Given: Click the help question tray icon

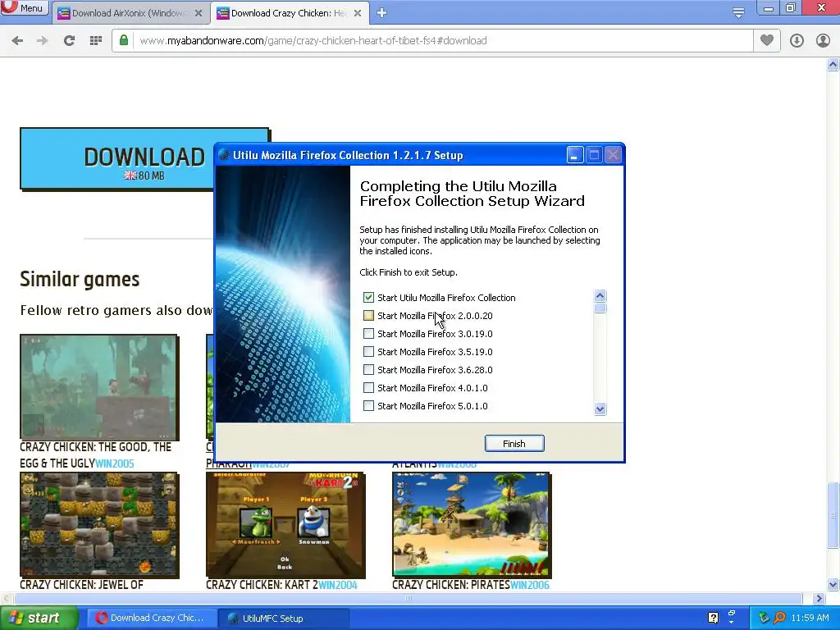Looking at the screenshot, I should pos(713,618).
